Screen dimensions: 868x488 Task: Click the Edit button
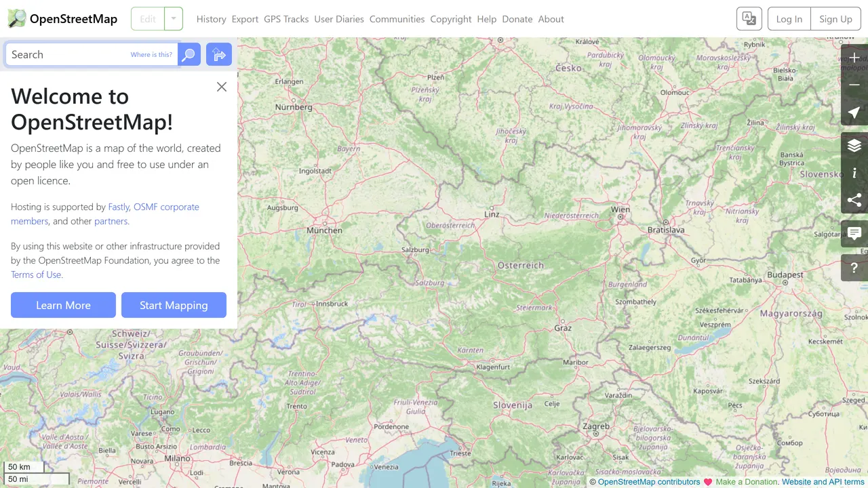pyautogui.click(x=148, y=19)
